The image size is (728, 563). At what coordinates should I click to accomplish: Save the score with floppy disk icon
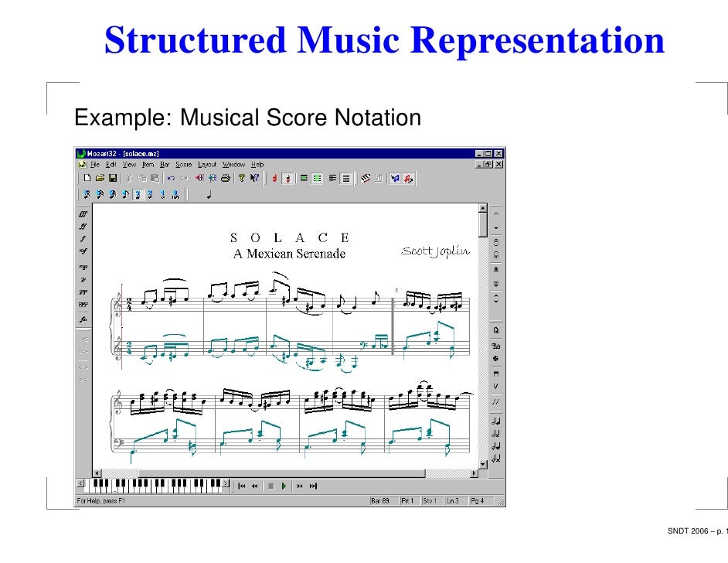[x=112, y=178]
